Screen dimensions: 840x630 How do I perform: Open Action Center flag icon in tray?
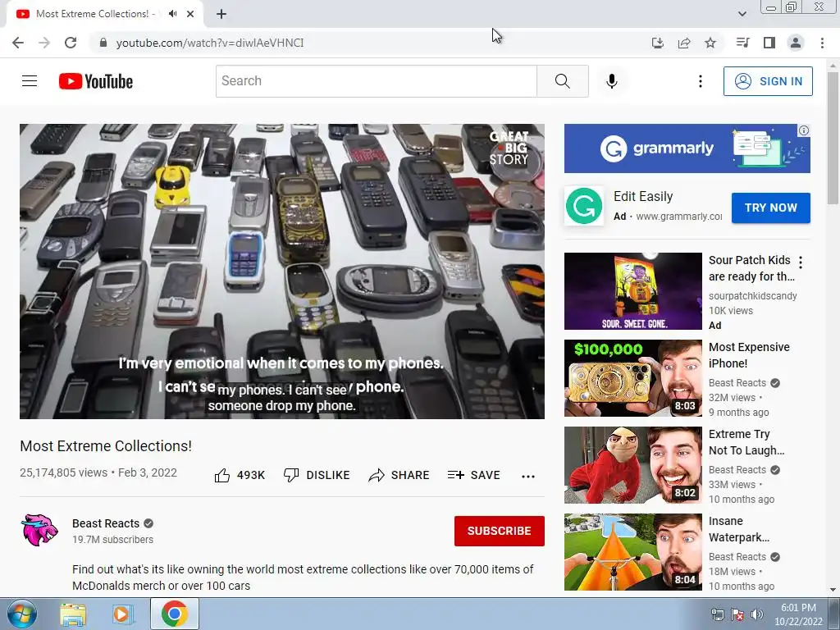737,614
